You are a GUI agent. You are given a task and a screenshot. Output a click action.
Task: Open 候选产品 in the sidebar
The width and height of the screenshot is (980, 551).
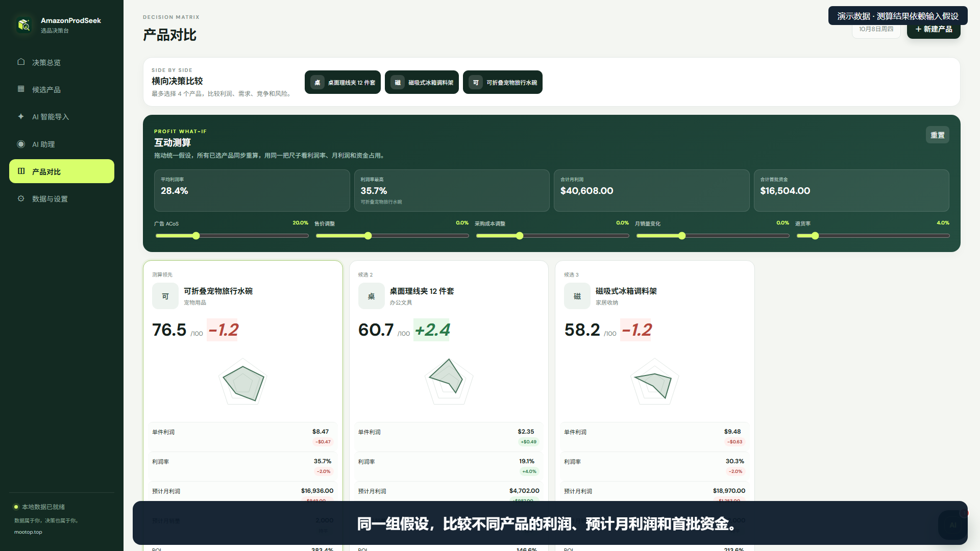(62, 89)
